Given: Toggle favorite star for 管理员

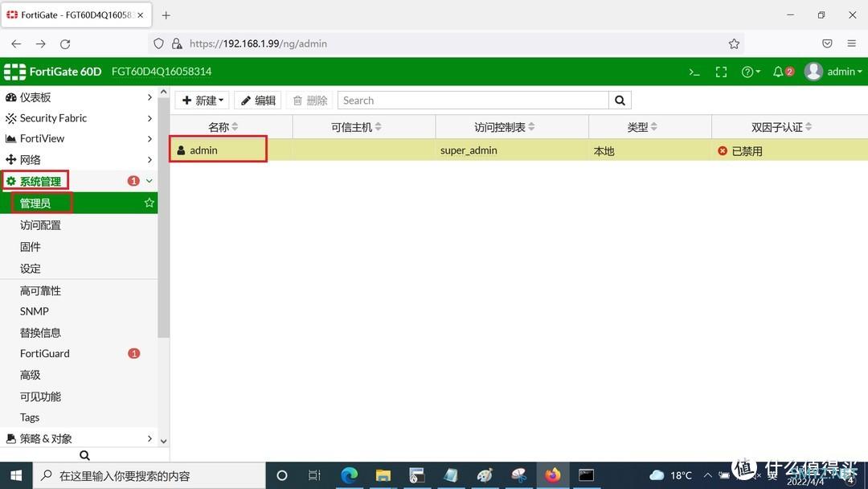Looking at the screenshot, I should [149, 203].
